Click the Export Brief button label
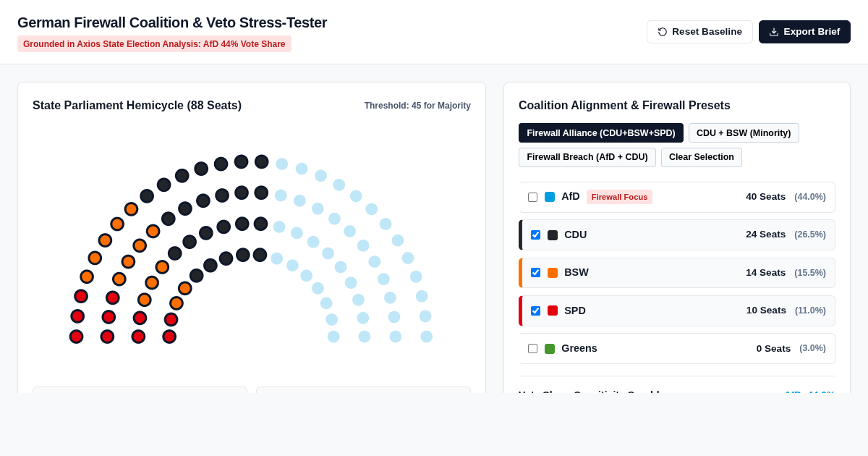The image size is (868, 456). point(812,32)
